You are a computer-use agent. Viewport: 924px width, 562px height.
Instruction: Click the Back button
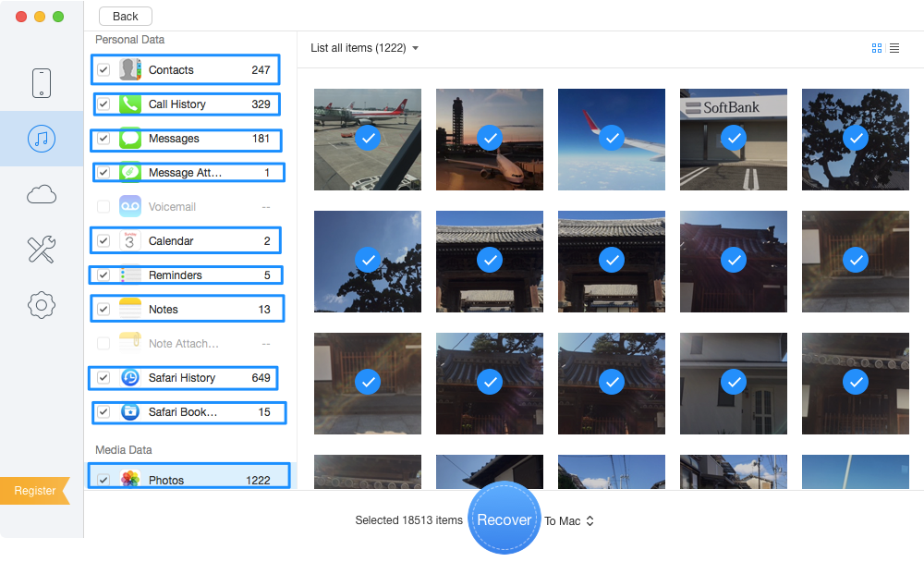(x=125, y=17)
